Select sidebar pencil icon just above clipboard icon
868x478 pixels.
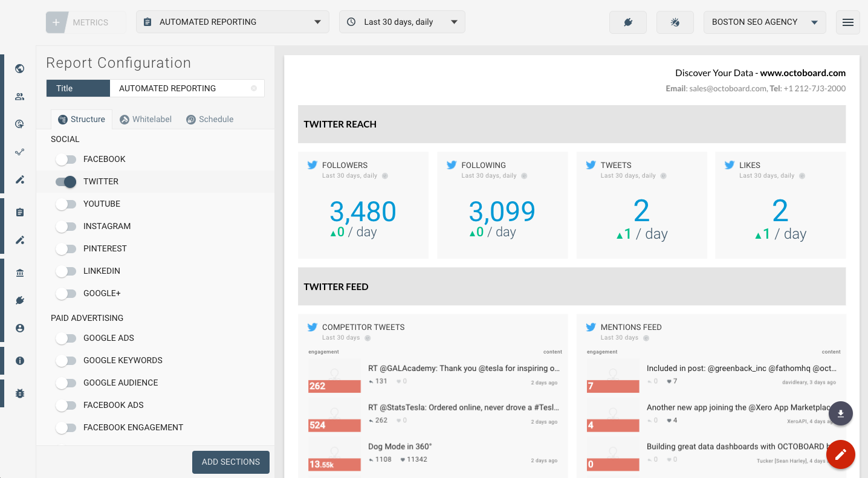pyautogui.click(x=20, y=179)
